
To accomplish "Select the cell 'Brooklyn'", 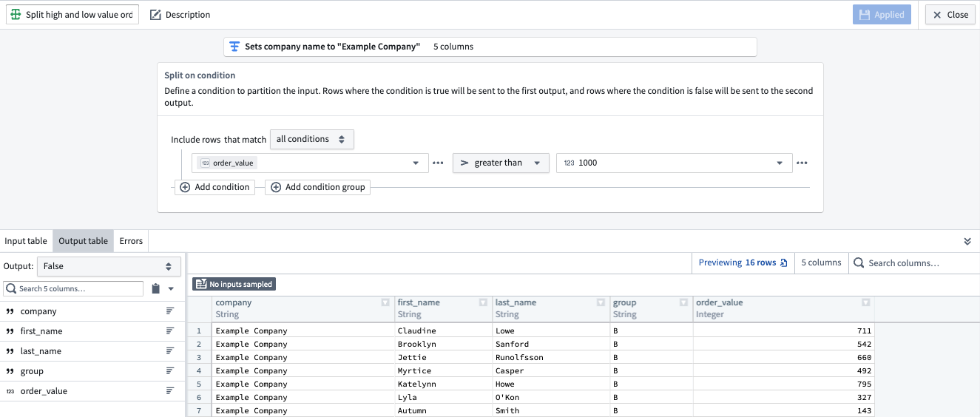I will click(x=443, y=344).
